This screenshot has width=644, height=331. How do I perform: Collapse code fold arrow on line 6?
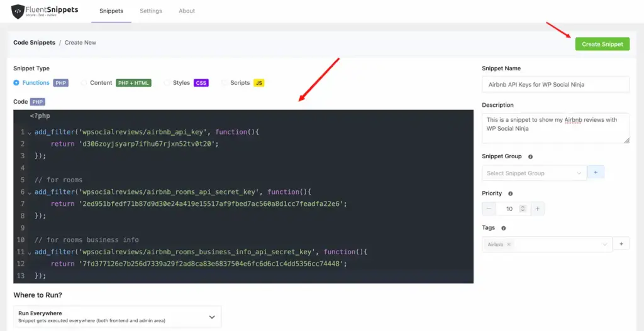pos(30,193)
